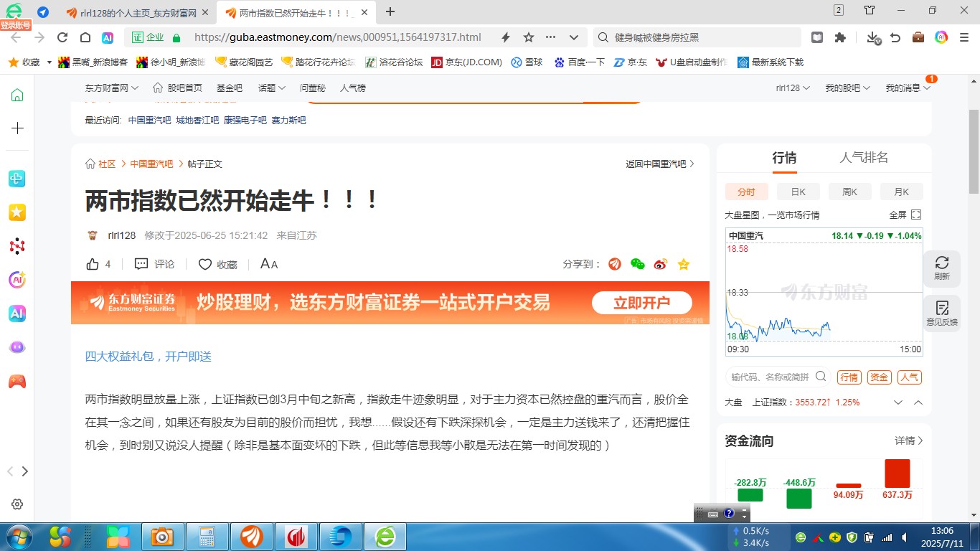
Task: Click the 刷新 refresh floating button
Action: point(942,268)
